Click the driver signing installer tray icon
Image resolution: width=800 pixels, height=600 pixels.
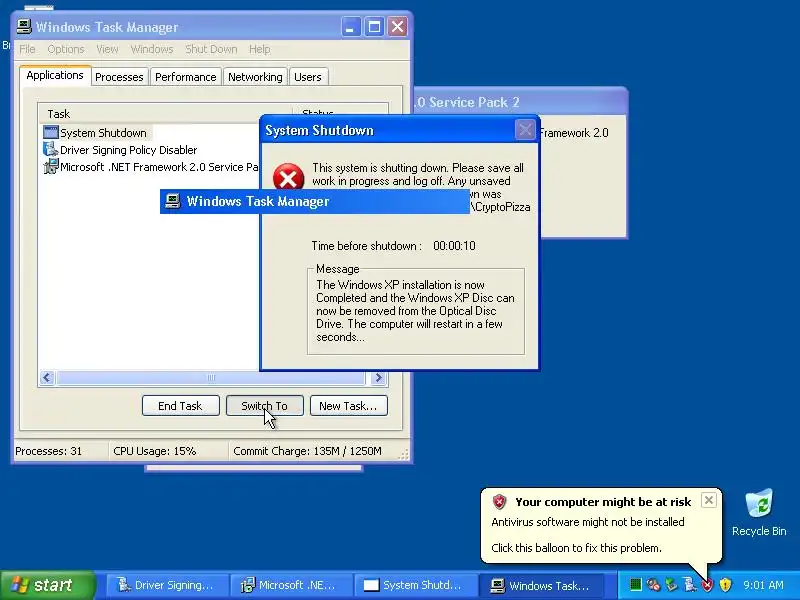[x=689, y=584]
